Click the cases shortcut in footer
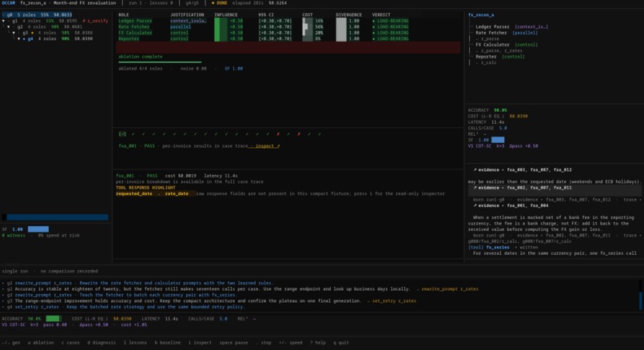 click(x=70, y=343)
